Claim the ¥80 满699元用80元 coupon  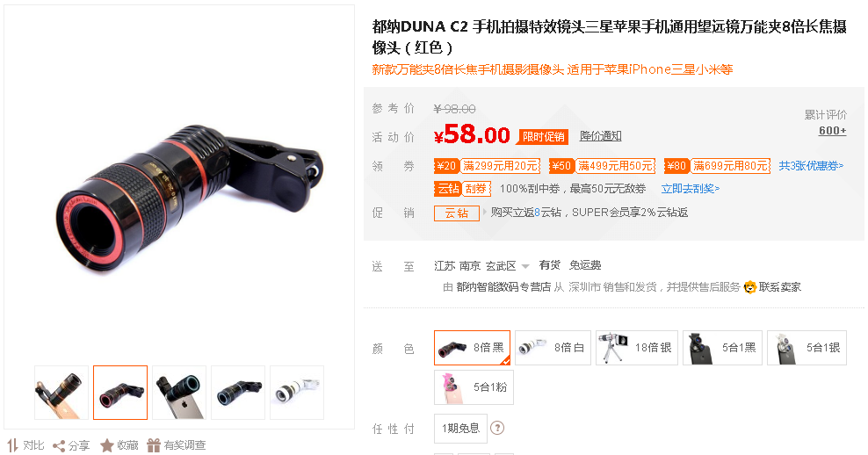click(x=717, y=165)
